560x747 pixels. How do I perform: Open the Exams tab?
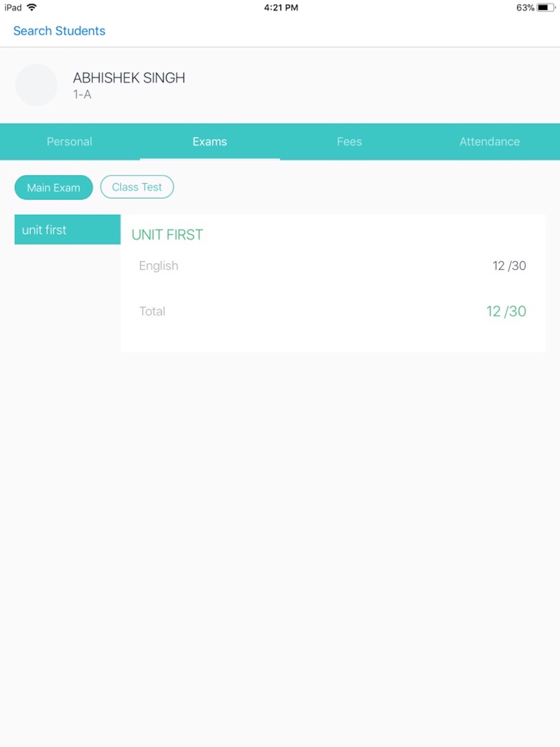(210, 142)
